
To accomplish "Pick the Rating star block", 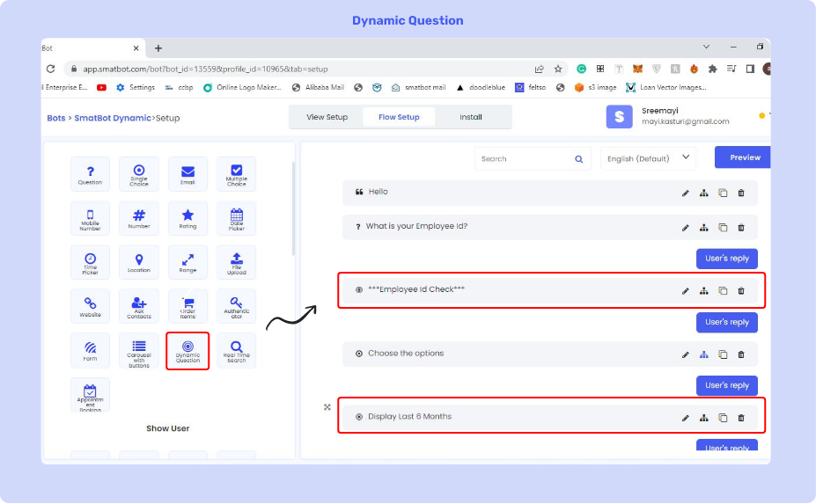I will tap(187, 218).
